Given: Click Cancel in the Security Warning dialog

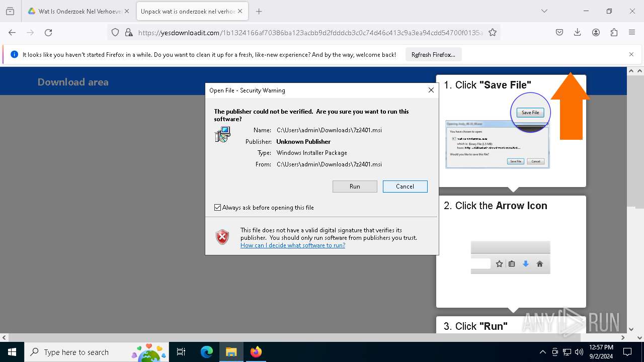Looking at the screenshot, I should [x=405, y=187].
